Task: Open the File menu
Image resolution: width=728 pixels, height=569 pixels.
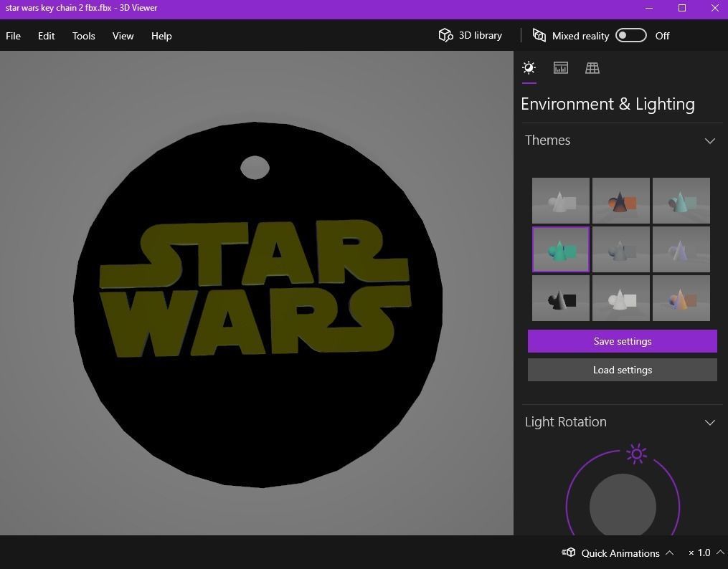Action: pos(13,36)
